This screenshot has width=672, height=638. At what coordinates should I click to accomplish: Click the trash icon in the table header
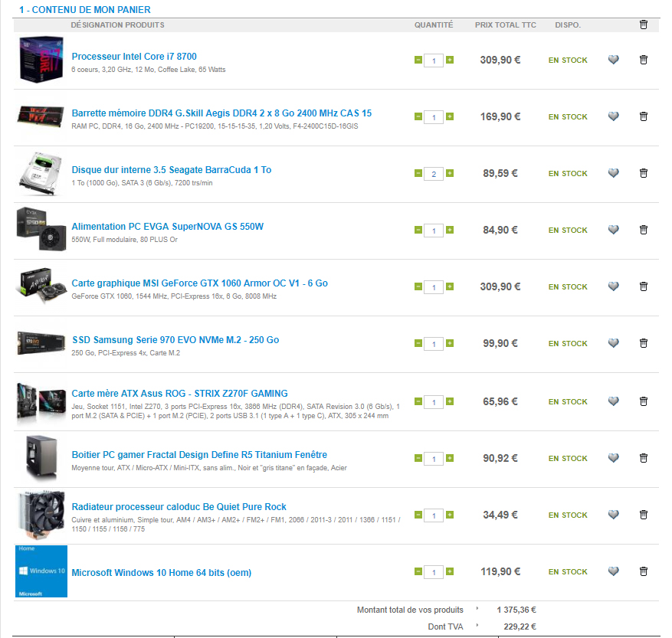[643, 25]
